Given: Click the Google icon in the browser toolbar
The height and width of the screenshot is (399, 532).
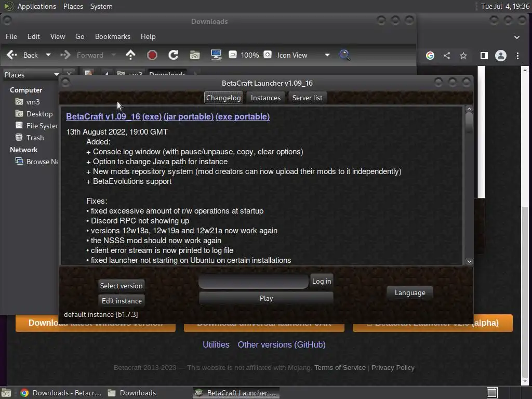Looking at the screenshot, I should tap(430, 56).
